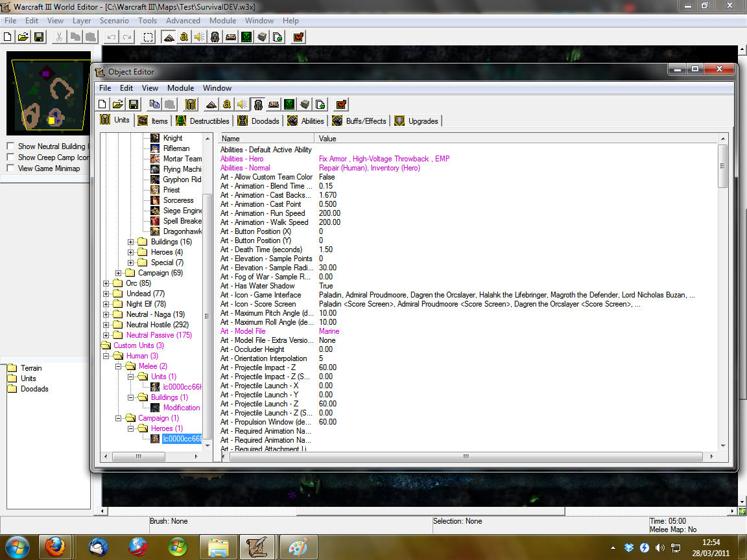Click Create custom unit icon in Object Editor
This screenshot has width=747, height=560.
pyautogui.click(x=191, y=104)
